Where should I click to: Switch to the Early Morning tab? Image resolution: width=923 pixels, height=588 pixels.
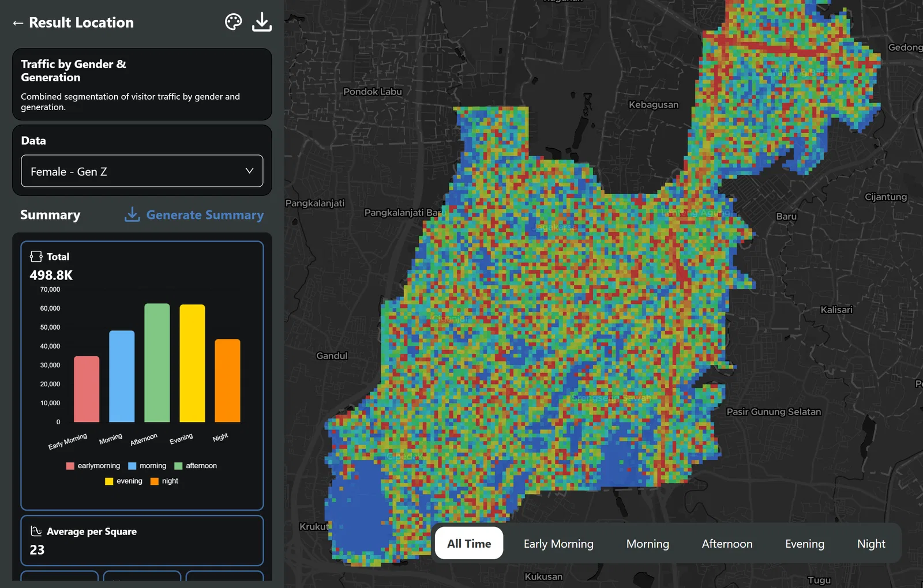pos(558,544)
